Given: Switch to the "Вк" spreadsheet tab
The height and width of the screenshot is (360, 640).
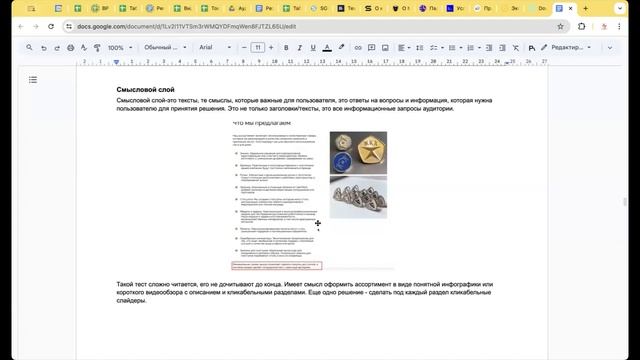Looking at the screenshot, I should [182, 8].
